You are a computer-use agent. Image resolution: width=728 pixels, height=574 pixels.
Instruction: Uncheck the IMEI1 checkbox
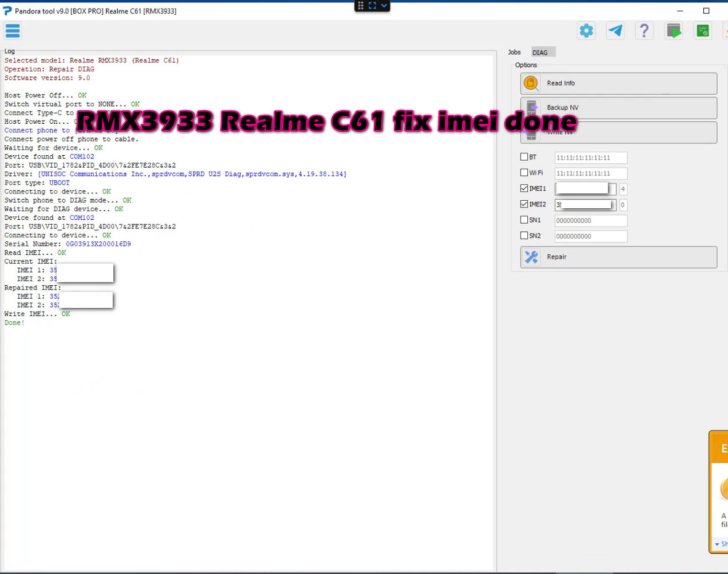point(524,188)
